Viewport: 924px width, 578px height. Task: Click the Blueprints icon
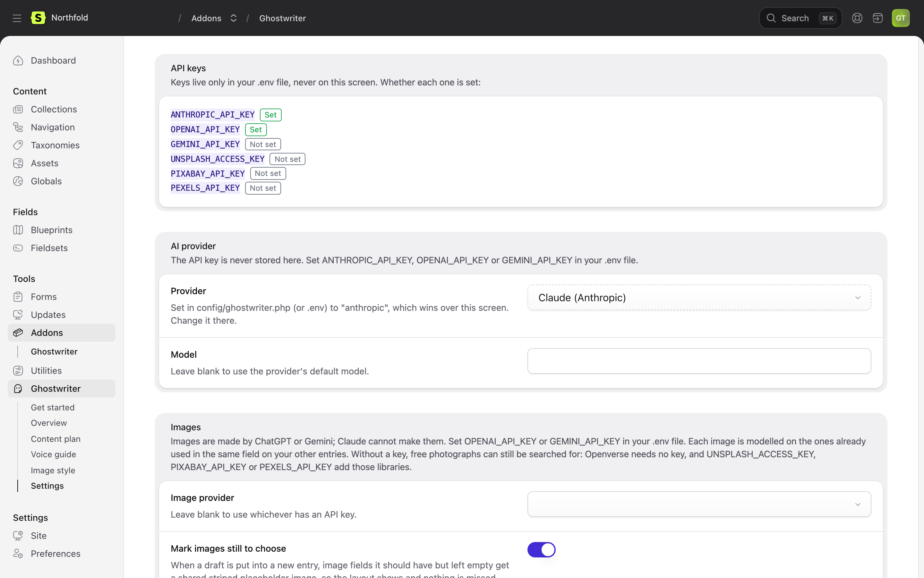pos(18,230)
